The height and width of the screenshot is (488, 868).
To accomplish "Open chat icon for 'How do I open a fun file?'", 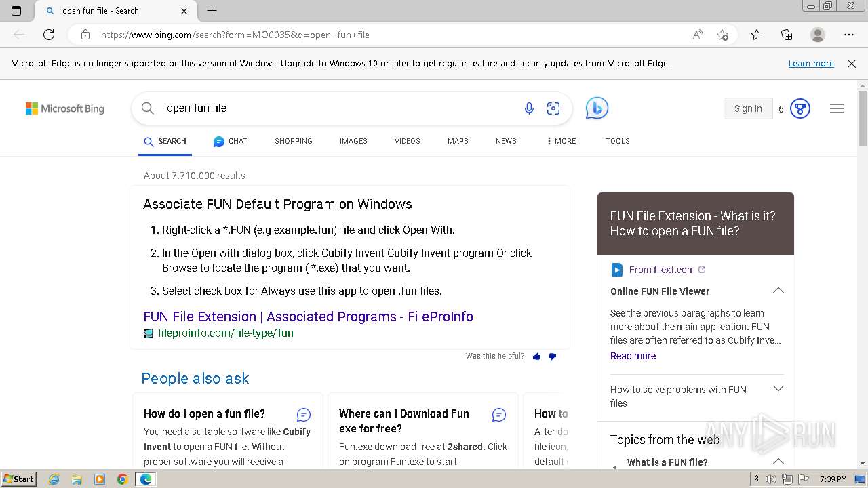I will [304, 414].
